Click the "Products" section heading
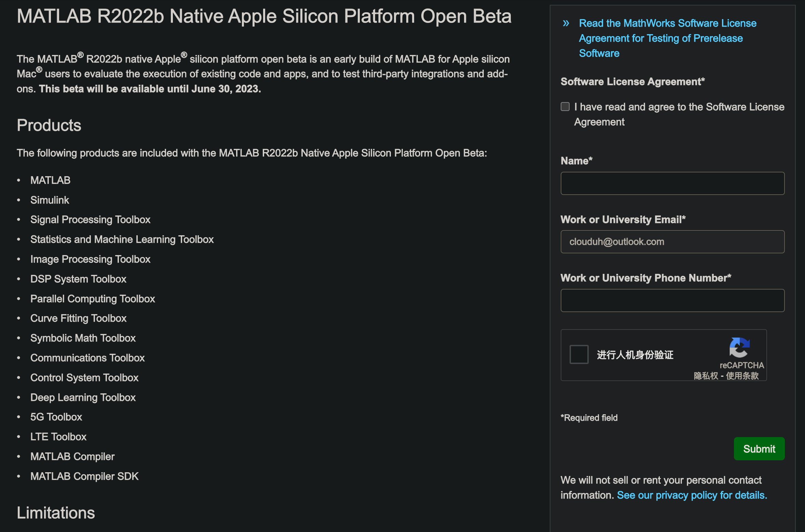This screenshot has height=532, width=805. pyautogui.click(x=49, y=125)
